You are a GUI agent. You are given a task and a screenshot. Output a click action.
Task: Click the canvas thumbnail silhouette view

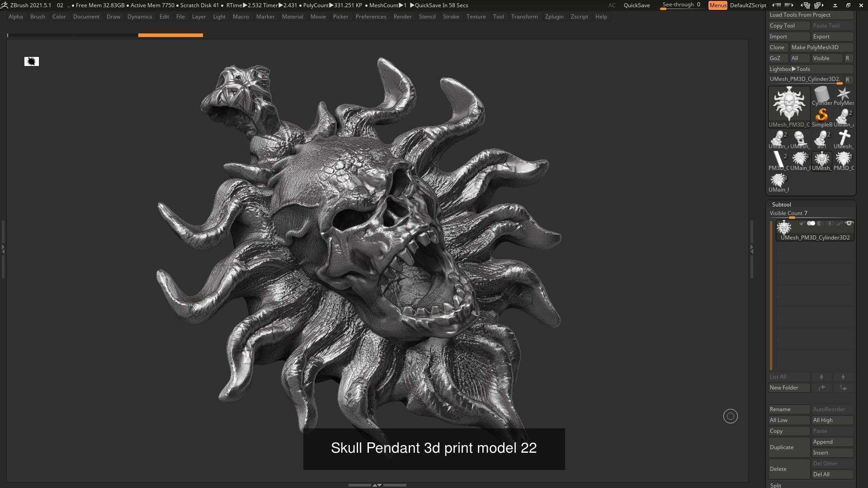click(32, 61)
